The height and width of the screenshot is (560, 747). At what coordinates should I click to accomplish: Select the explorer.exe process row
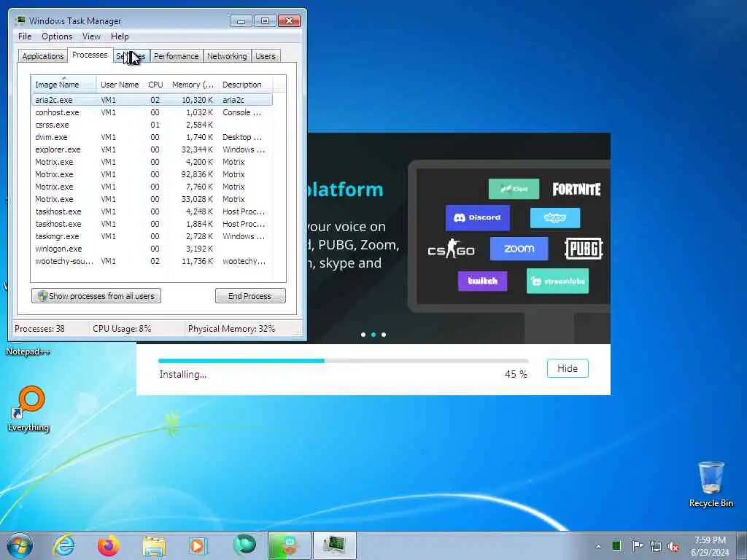pos(152,149)
